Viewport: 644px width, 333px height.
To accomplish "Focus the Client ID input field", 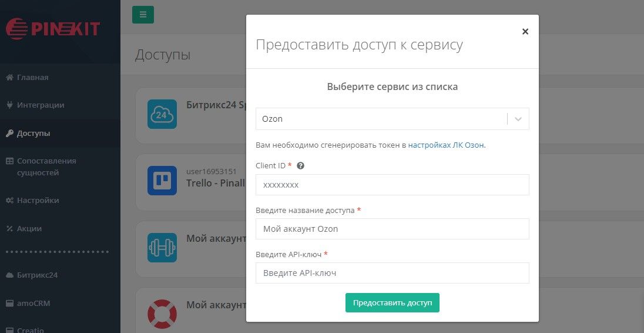I will click(x=392, y=185).
